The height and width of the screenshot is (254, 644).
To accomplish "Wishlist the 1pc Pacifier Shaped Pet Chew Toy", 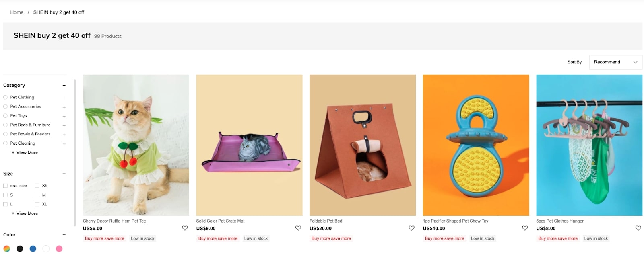I will 525,228.
